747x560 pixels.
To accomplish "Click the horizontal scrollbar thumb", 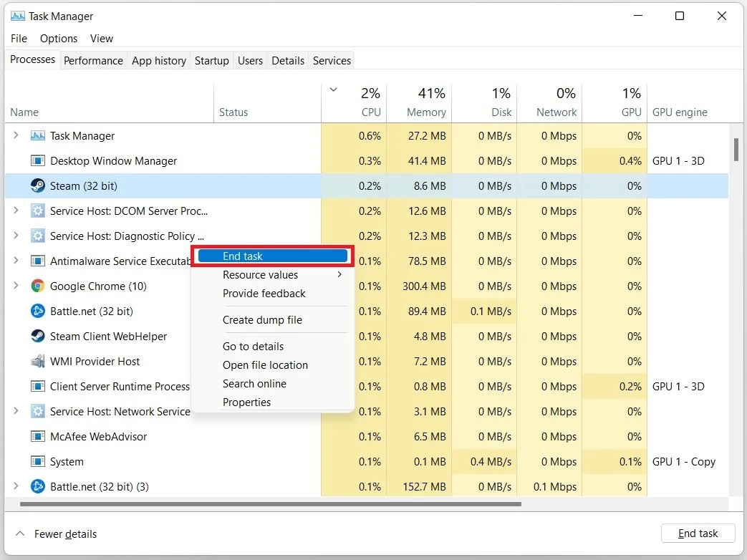I will [x=271, y=504].
